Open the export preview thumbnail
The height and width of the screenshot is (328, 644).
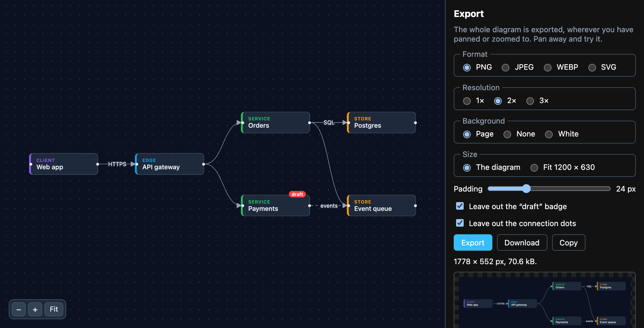click(x=544, y=300)
